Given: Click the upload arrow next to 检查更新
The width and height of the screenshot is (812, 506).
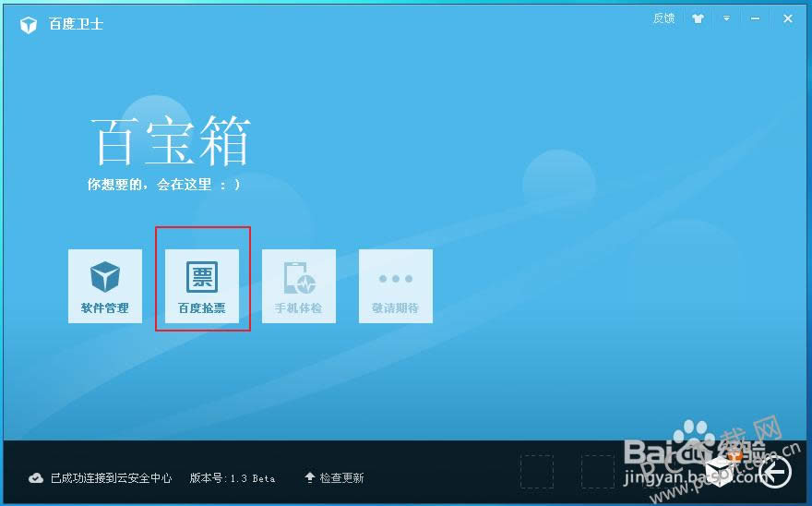Looking at the screenshot, I should click(x=310, y=477).
